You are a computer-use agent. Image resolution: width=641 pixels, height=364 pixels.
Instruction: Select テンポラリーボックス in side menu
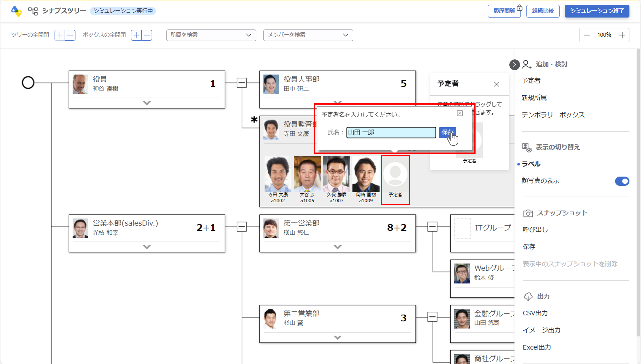[553, 115]
